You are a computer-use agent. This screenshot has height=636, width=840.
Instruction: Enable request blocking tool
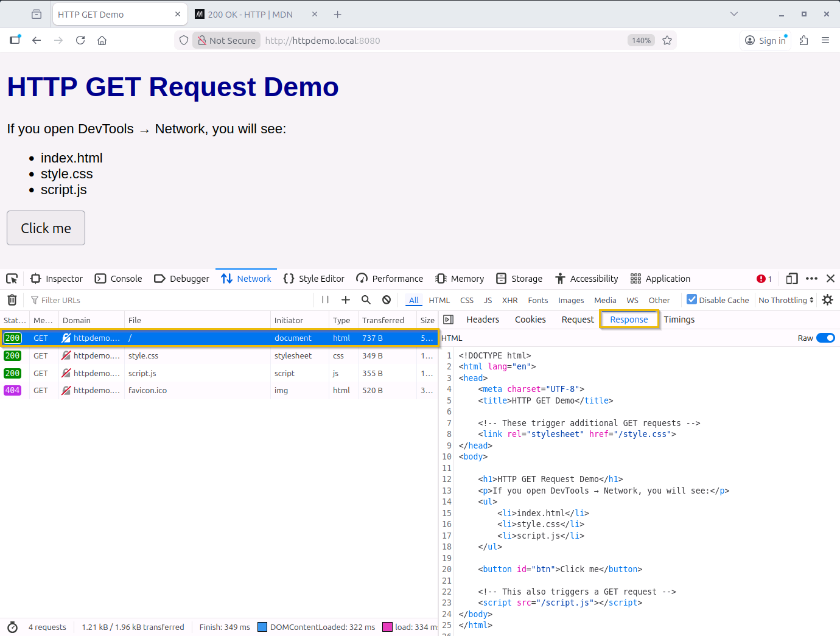click(387, 299)
